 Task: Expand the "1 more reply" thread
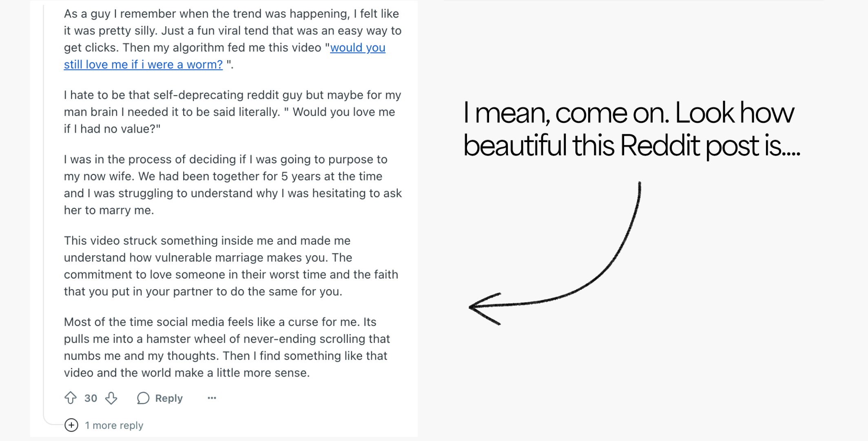coord(114,425)
